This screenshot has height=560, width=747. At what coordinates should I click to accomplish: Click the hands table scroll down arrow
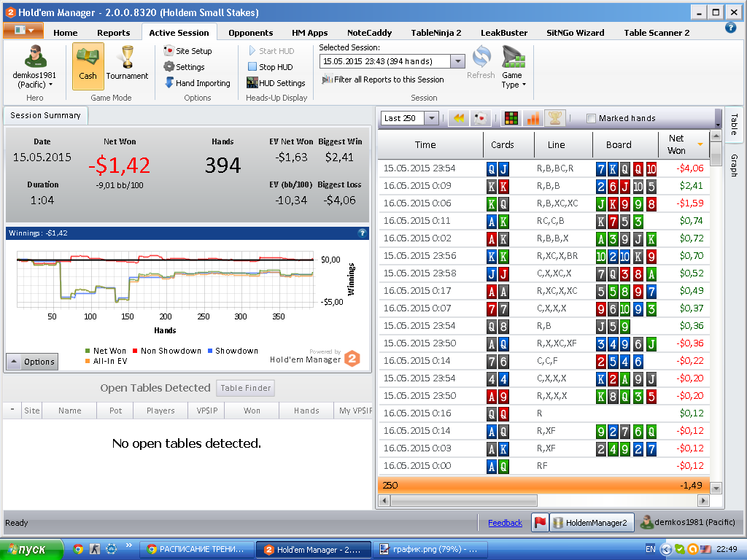pos(716,488)
